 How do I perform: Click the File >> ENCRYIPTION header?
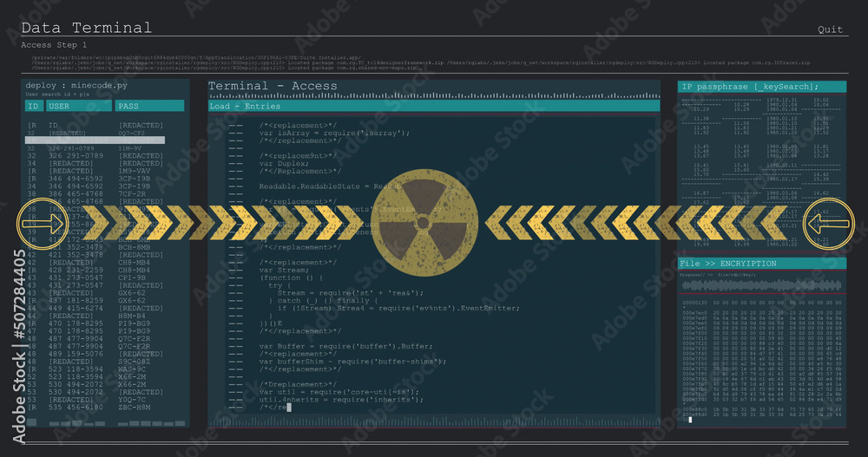point(762,264)
